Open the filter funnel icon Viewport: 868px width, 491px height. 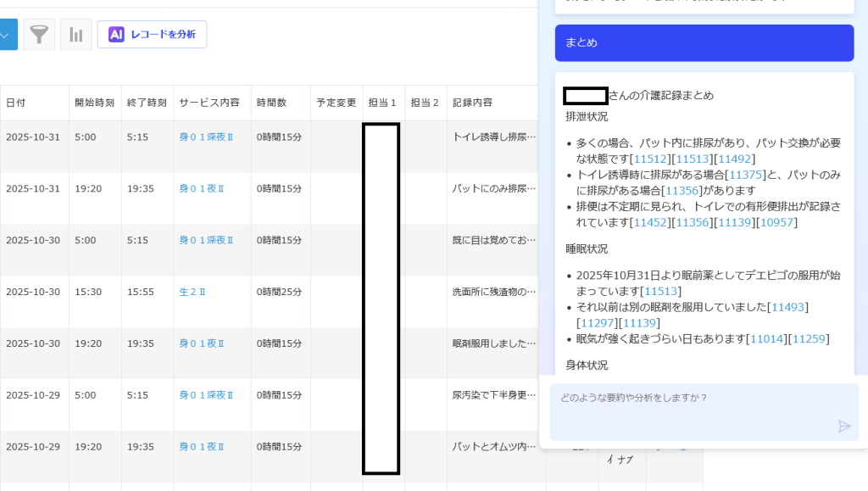point(39,35)
